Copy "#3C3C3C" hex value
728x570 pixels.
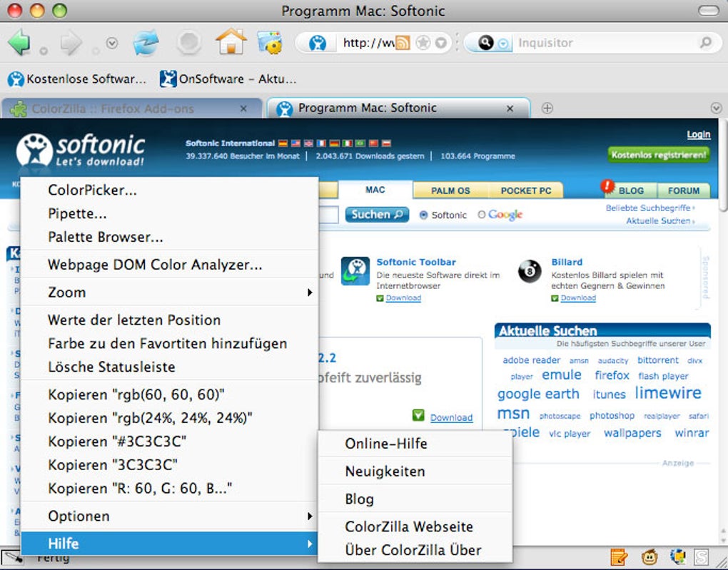click(169, 442)
